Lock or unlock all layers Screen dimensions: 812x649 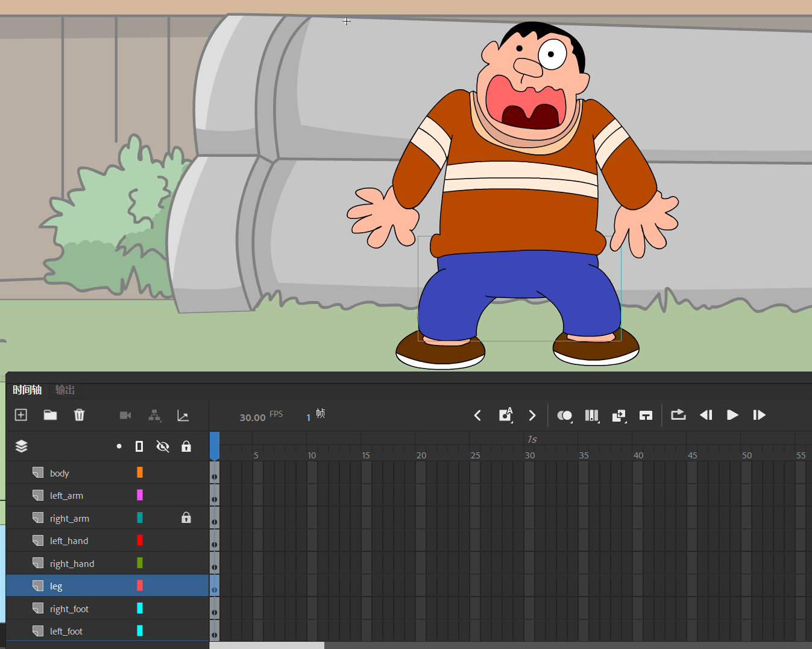pos(186,446)
